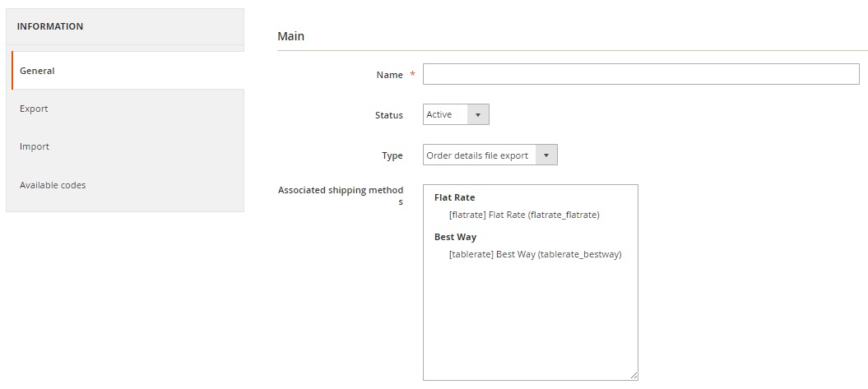
Task: Open the Type dropdown showing Order details file export
Action: [x=490, y=155]
